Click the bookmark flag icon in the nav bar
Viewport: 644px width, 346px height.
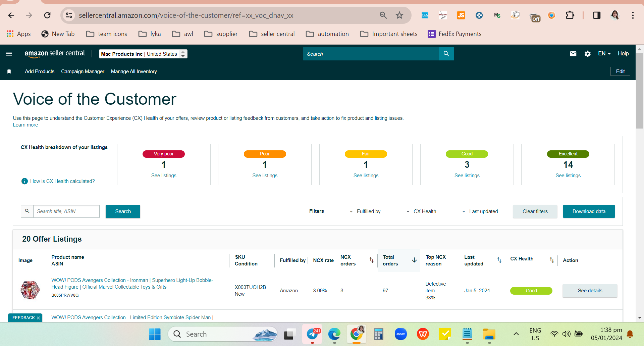[9, 71]
